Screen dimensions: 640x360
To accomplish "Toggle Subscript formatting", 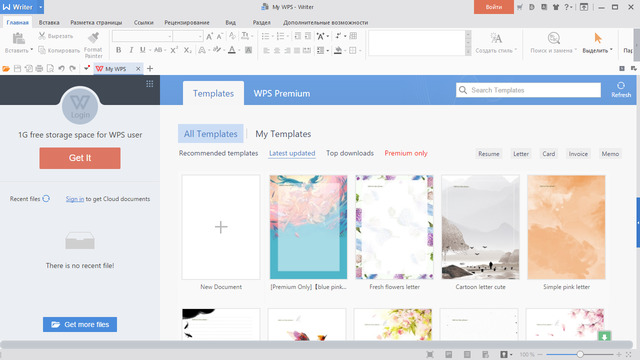I will (187, 50).
